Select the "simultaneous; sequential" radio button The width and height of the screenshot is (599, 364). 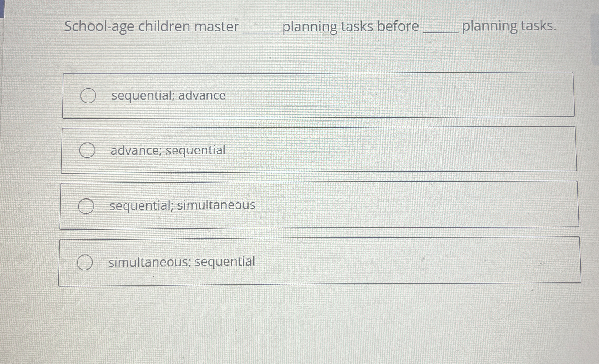click(x=85, y=262)
